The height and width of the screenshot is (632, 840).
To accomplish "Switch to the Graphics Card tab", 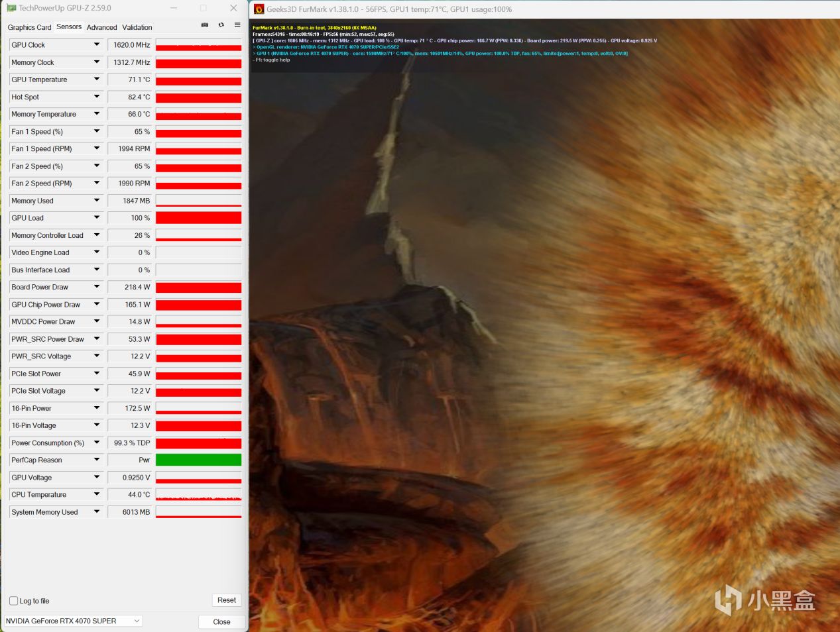I will (x=29, y=27).
